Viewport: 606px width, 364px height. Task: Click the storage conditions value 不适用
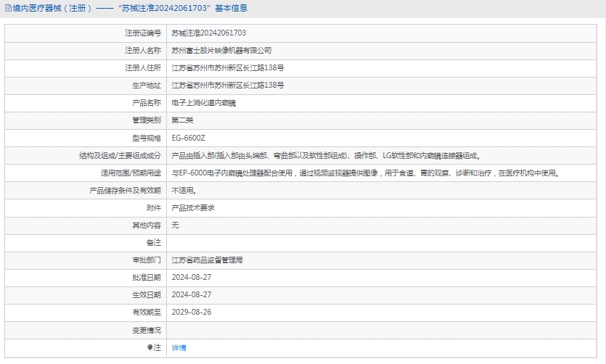pos(184,190)
